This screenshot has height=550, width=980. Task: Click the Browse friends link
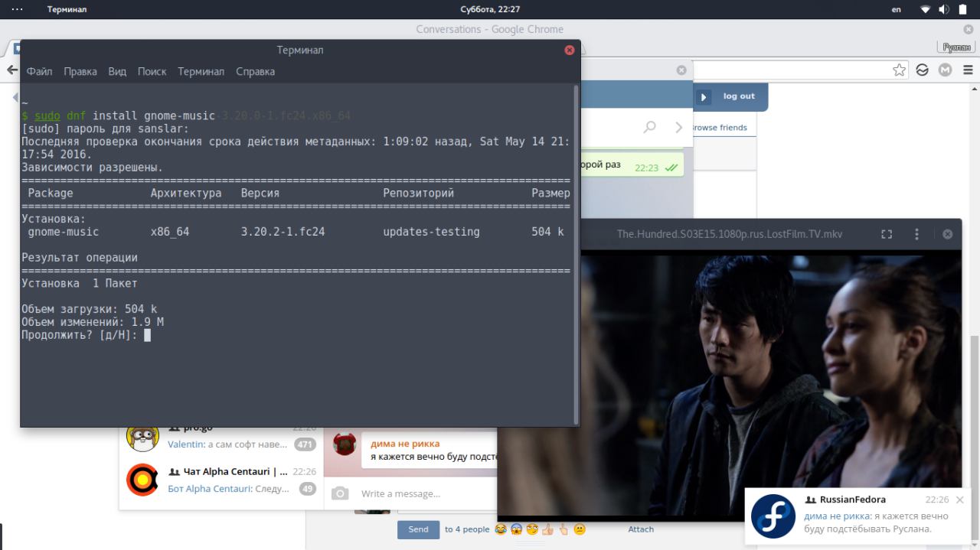(719, 128)
